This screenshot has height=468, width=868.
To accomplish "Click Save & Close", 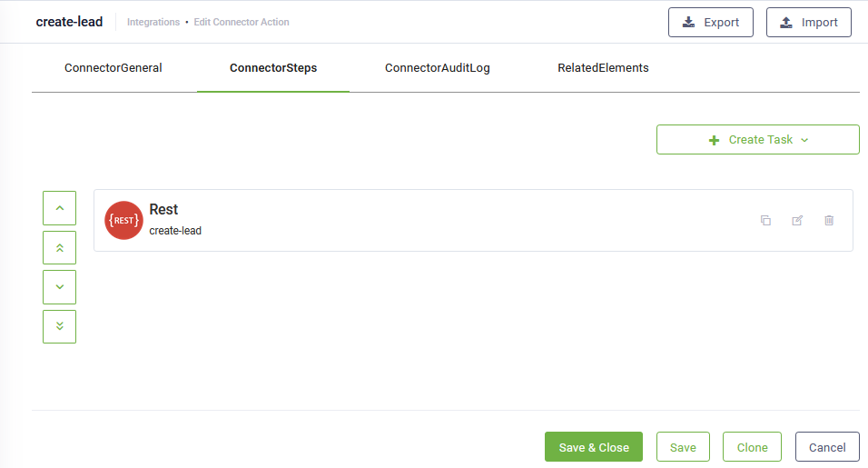I will (594, 447).
